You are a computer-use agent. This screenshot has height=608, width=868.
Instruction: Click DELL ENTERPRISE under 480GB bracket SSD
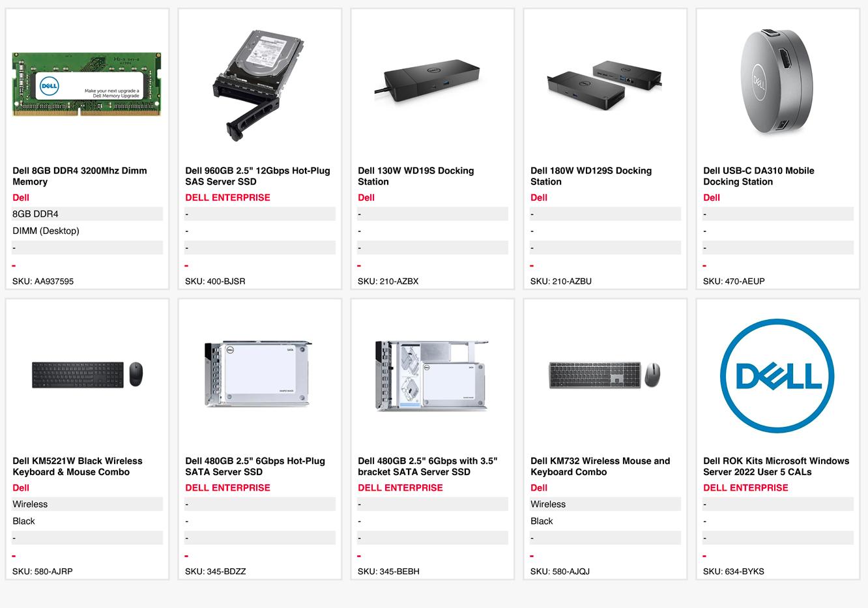coord(400,487)
